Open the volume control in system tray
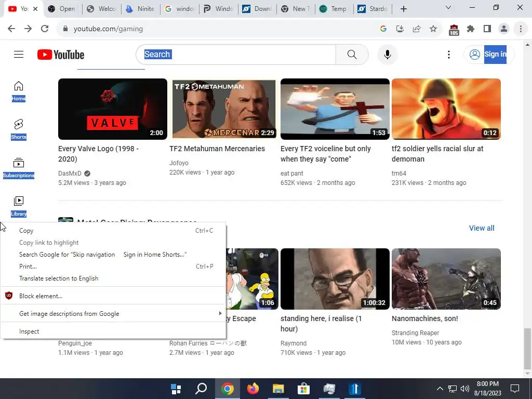532x399 pixels. tap(464, 389)
